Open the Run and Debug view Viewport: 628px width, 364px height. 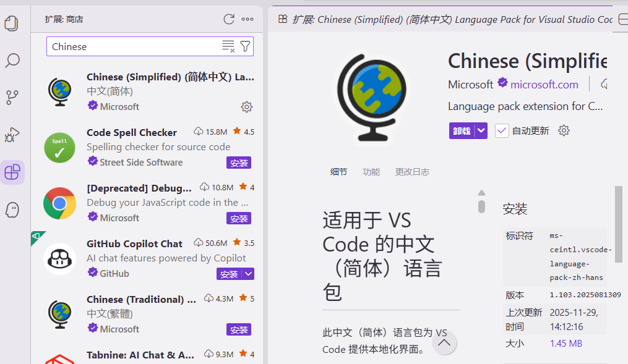coord(12,135)
